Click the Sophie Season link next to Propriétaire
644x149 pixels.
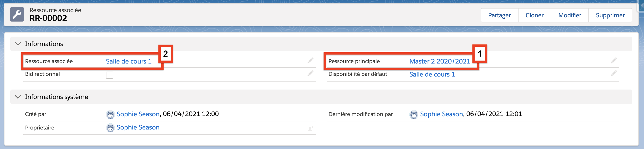138,127
